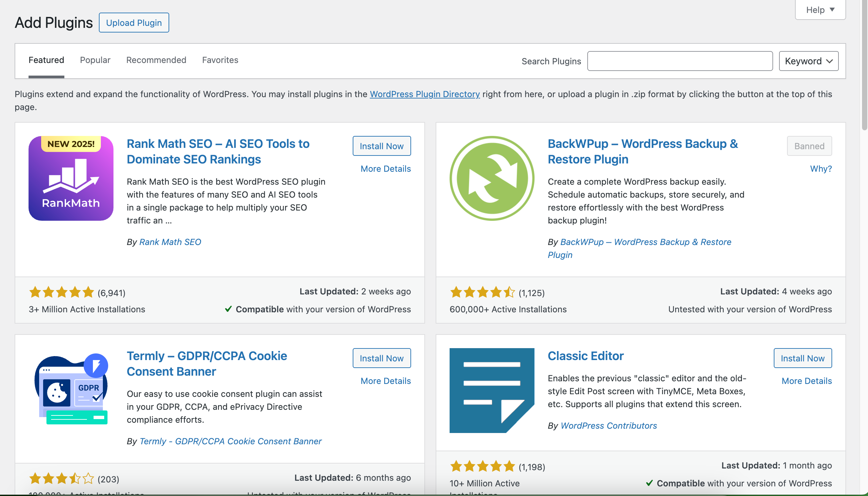Image resolution: width=868 pixels, height=496 pixels.
Task: Open Rank Math SEO author link
Action: 170,242
